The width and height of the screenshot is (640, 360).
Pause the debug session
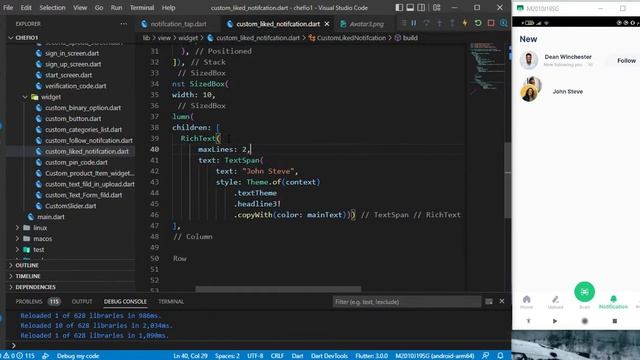pyautogui.click(x=414, y=23)
